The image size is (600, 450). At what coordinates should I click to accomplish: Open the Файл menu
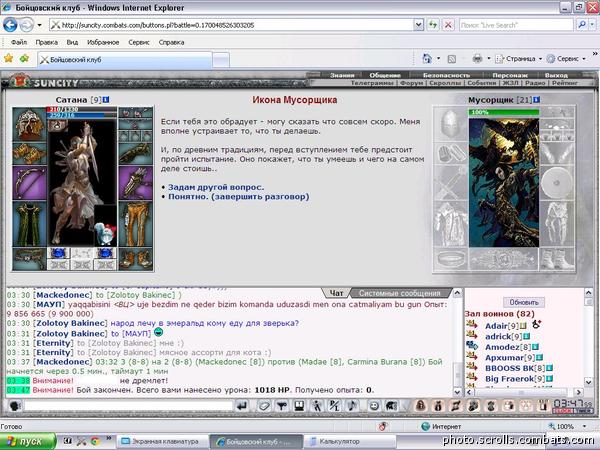pos(19,42)
